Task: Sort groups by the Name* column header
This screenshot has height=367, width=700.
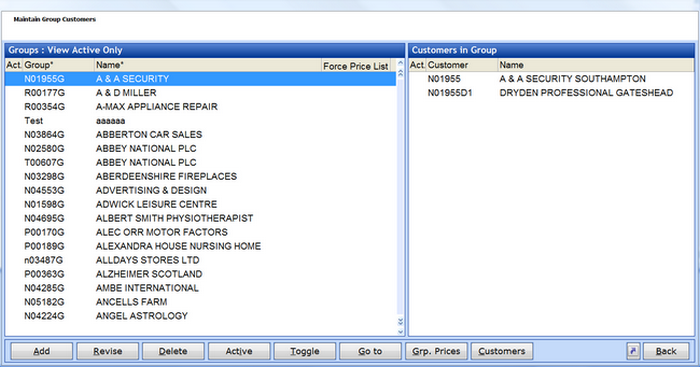Action: point(208,65)
